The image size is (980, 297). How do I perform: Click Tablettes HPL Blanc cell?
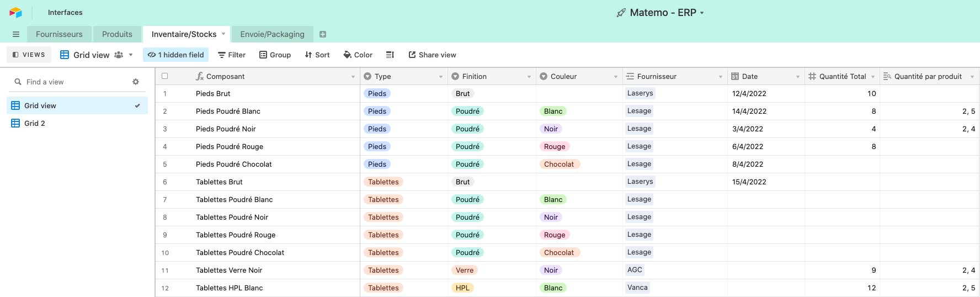point(257,288)
